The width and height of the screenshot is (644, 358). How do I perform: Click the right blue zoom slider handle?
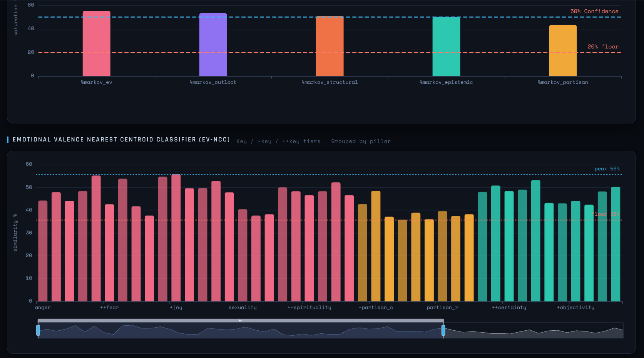click(443, 330)
